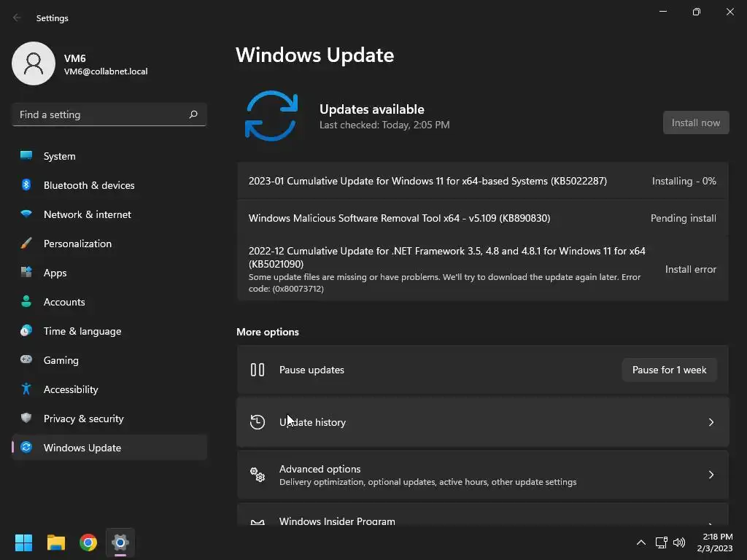Expand Advanced options chevron arrow
This screenshot has width=747, height=560.
click(x=711, y=474)
